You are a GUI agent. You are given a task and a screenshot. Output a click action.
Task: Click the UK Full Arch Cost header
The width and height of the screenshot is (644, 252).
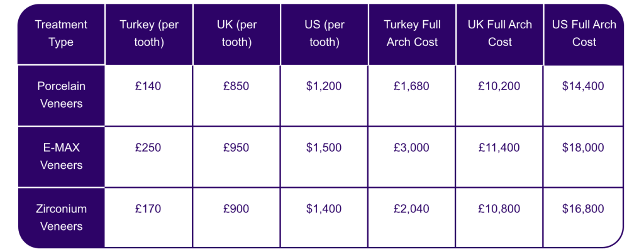[499, 34]
